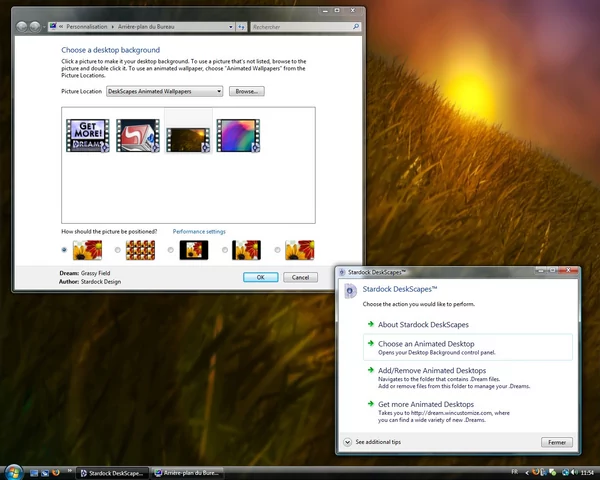Screen dimensions: 600x480
Task: Click the volume speaker tray icon
Action: pos(574,473)
